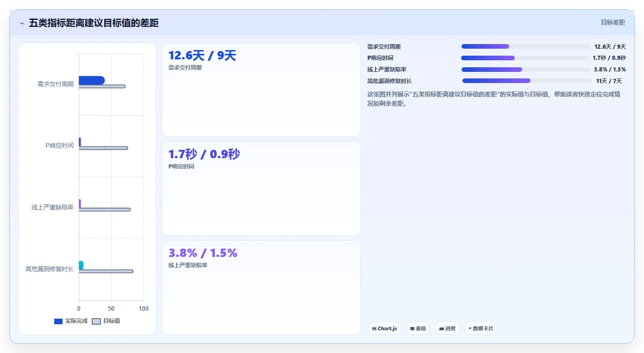Click the 12.6天 / 9天 card value
Viewport: 644px width, 353px height.
[x=202, y=56]
